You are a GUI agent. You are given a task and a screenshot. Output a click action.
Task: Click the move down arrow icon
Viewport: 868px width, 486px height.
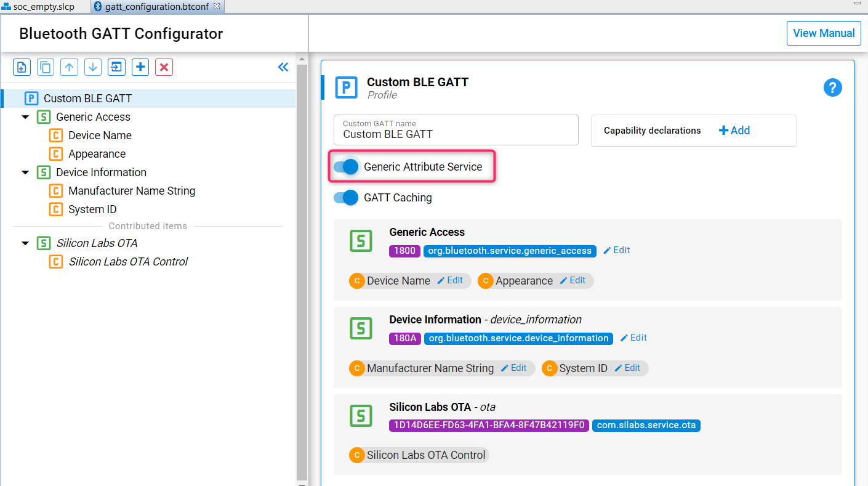[93, 67]
